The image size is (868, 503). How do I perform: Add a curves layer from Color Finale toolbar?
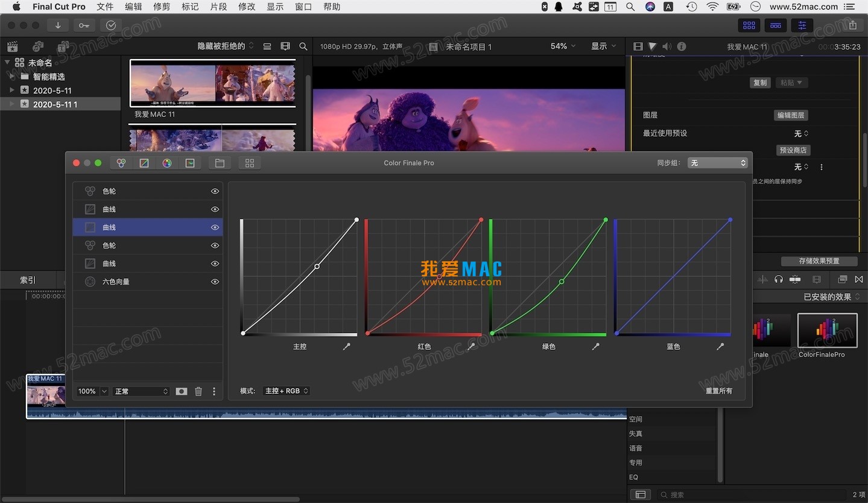144,163
